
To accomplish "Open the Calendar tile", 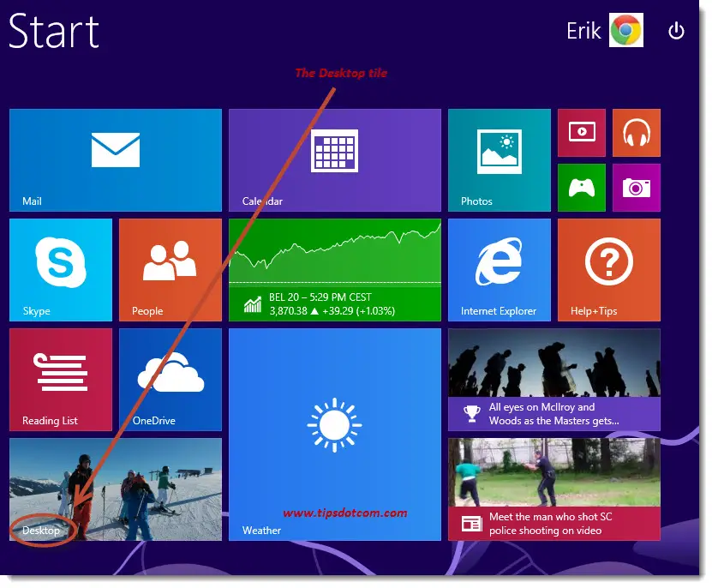I will (x=335, y=160).
